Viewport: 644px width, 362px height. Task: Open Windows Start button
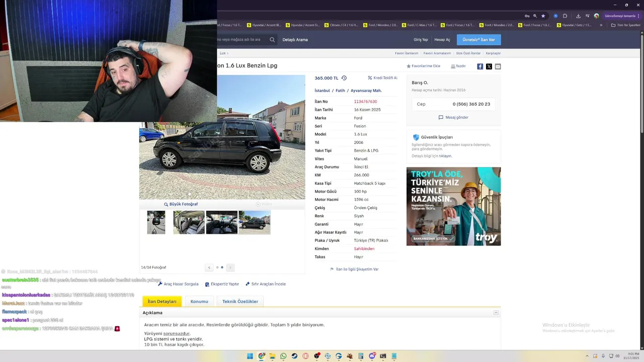[250, 356]
